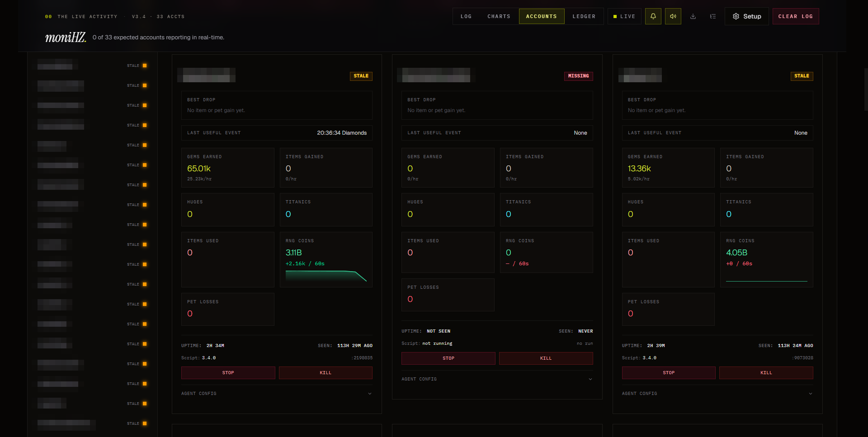Click the 65.01k gems earned value

(199, 169)
